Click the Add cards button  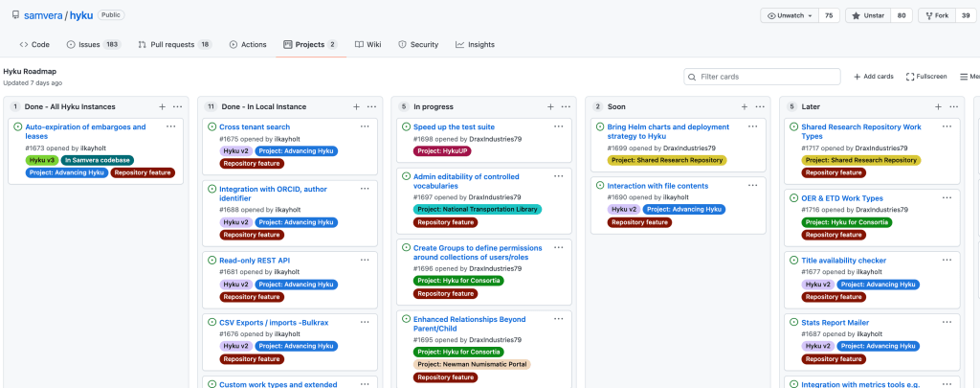pyautogui.click(x=873, y=77)
